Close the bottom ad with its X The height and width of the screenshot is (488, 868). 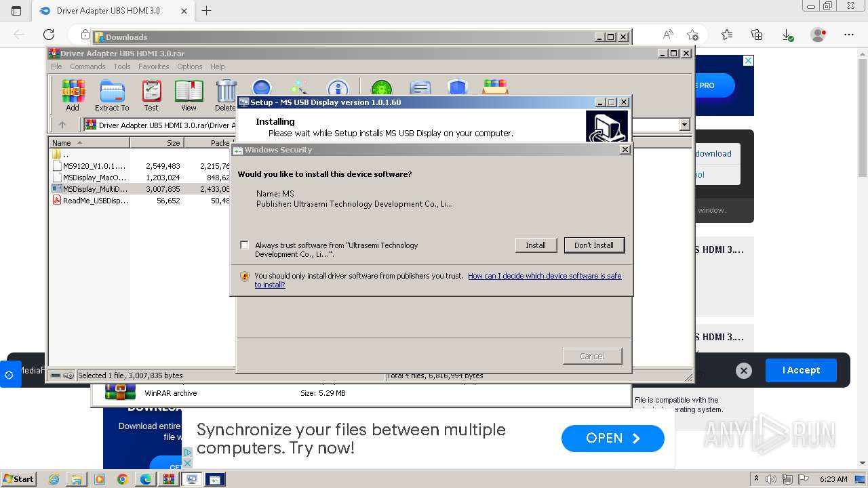188,463
